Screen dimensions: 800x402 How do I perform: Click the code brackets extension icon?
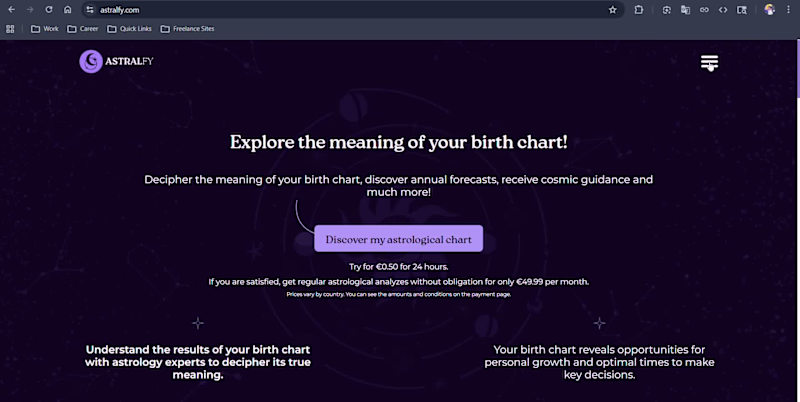tap(723, 10)
